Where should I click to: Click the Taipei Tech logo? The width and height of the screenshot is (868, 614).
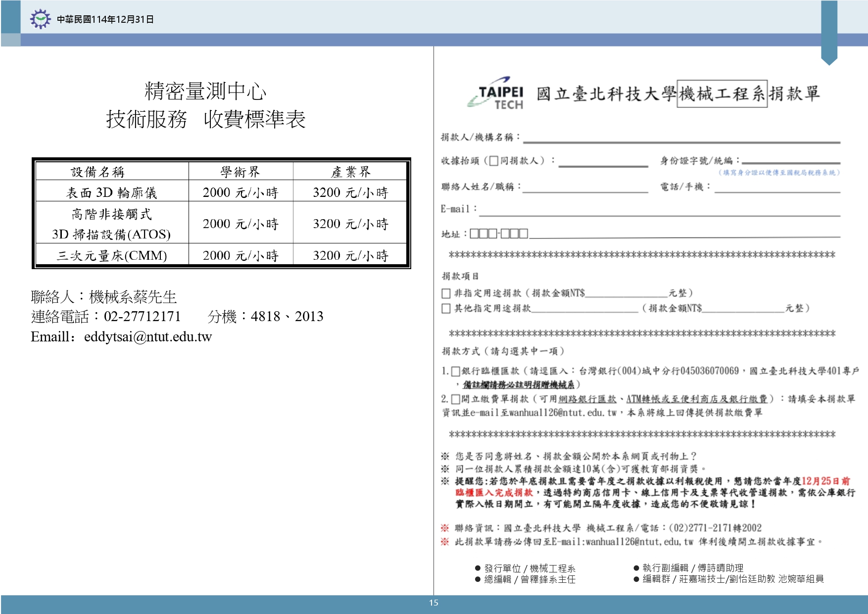pyautogui.click(x=496, y=94)
